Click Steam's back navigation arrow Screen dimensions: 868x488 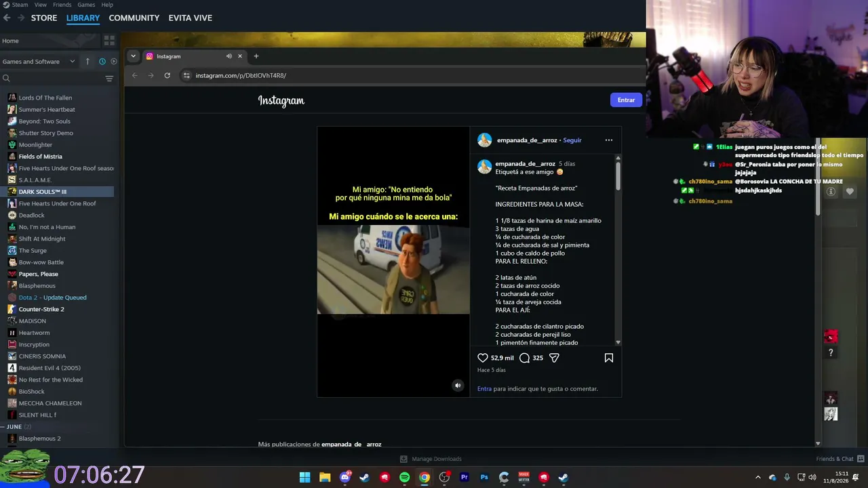pyautogui.click(x=7, y=18)
